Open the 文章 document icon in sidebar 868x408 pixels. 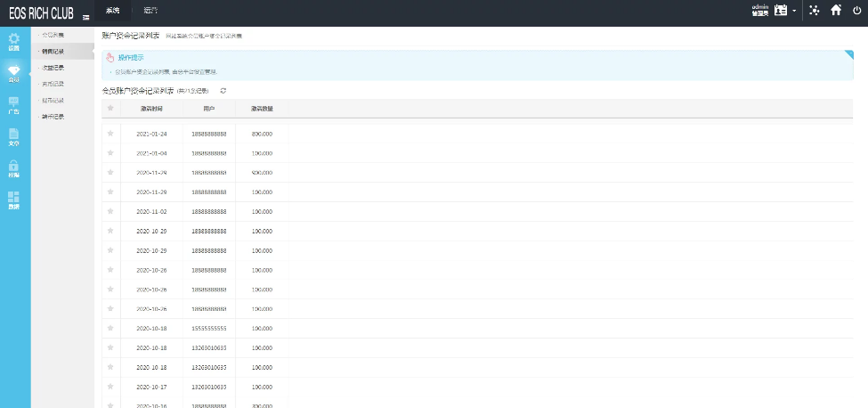pos(13,135)
